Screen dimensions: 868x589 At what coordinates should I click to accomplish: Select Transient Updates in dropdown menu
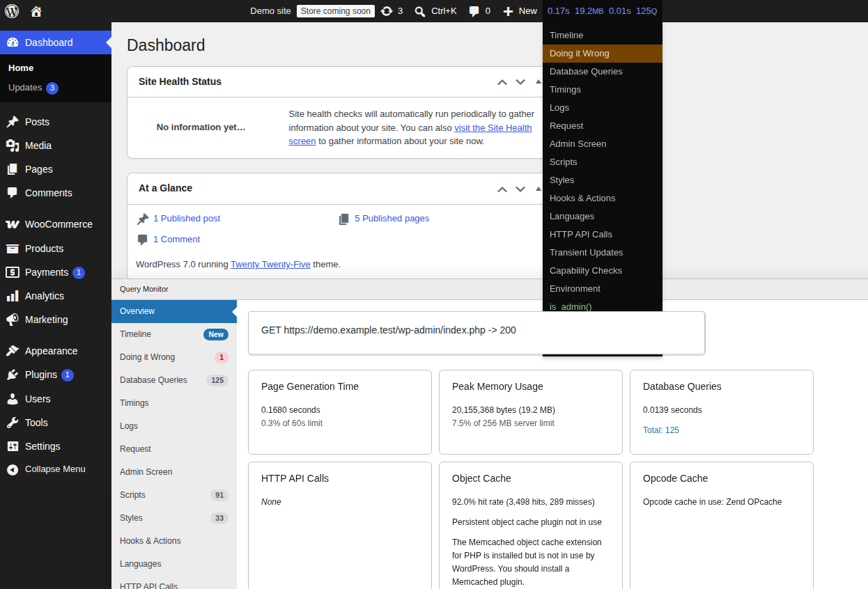tap(603, 253)
